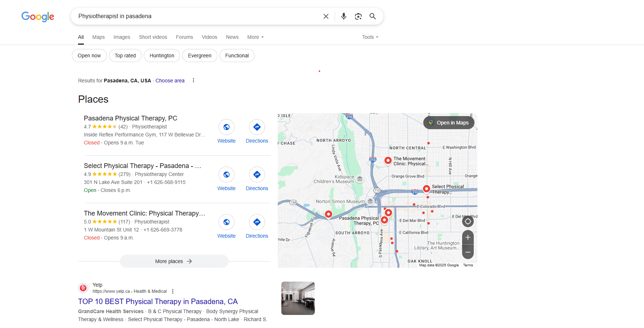This screenshot has width=644, height=328.
Task: Open the Tools dropdown
Action: (x=369, y=37)
